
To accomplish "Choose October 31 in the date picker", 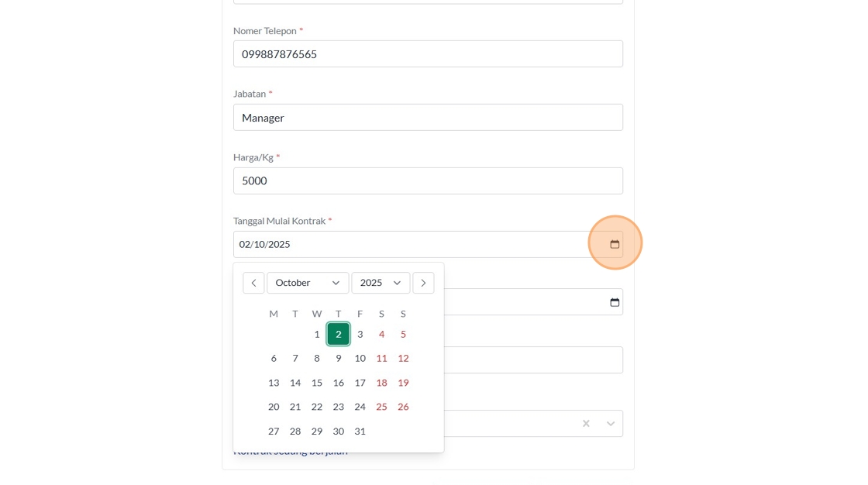I will coord(360,431).
